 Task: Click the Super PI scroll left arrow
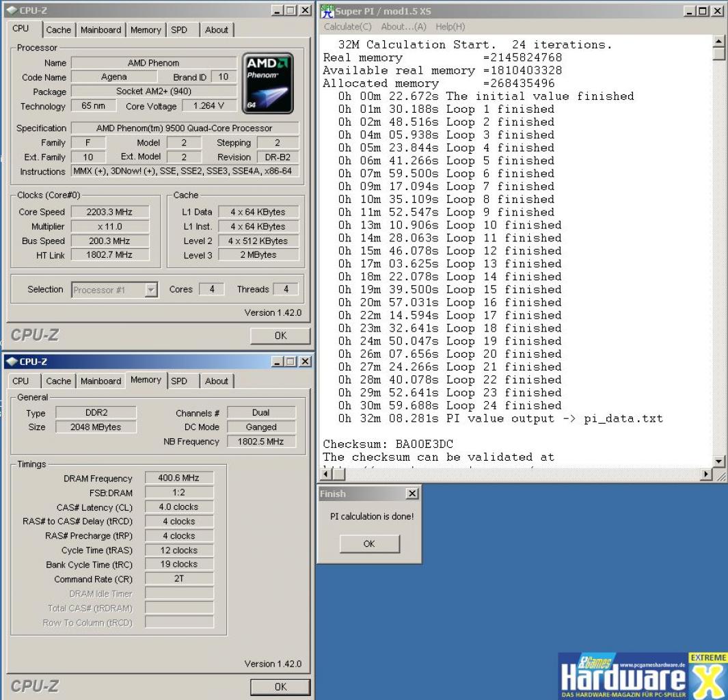tap(326, 474)
